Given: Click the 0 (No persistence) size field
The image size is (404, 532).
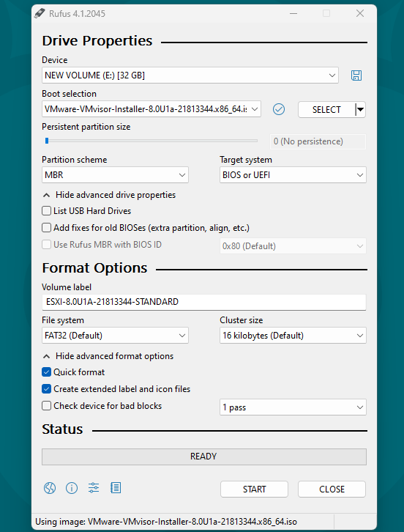Looking at the screenshot, I should (x=318, y=141).
